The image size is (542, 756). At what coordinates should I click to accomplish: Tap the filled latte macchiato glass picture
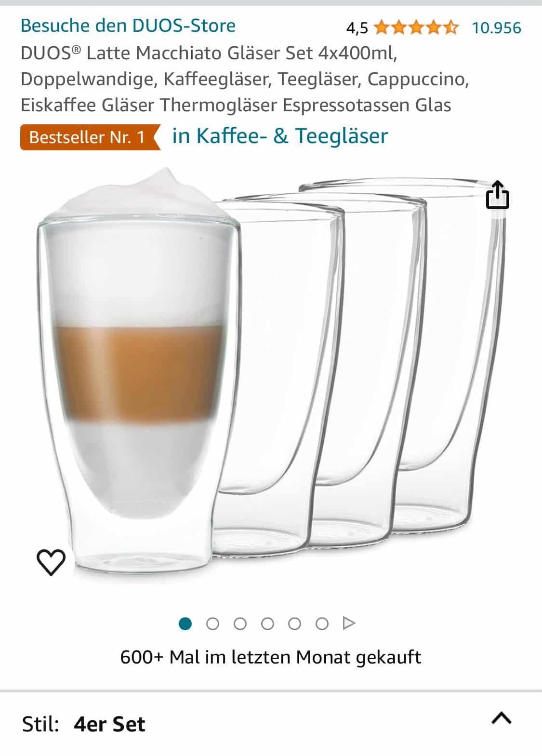tap(138, 373)
